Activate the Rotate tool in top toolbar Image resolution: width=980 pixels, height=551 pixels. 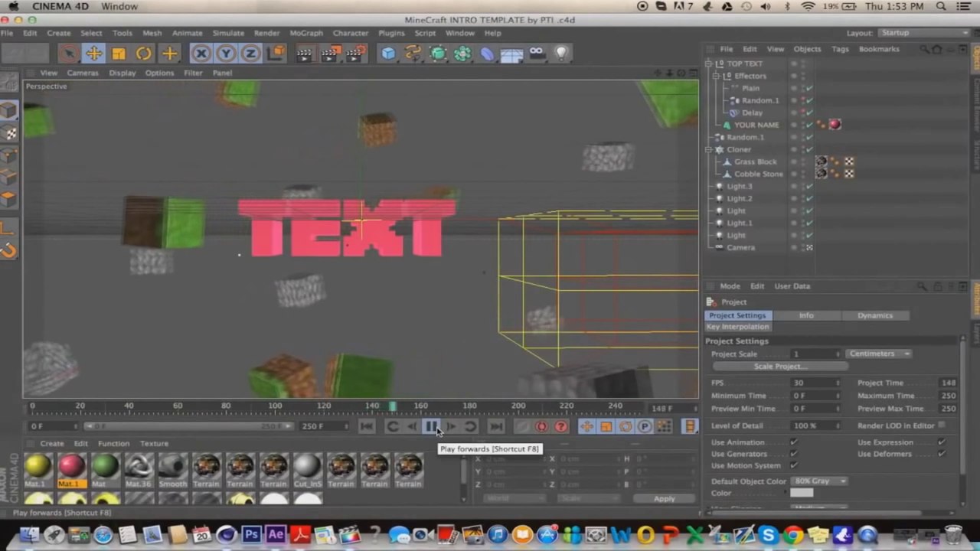(x=144, y=54)
